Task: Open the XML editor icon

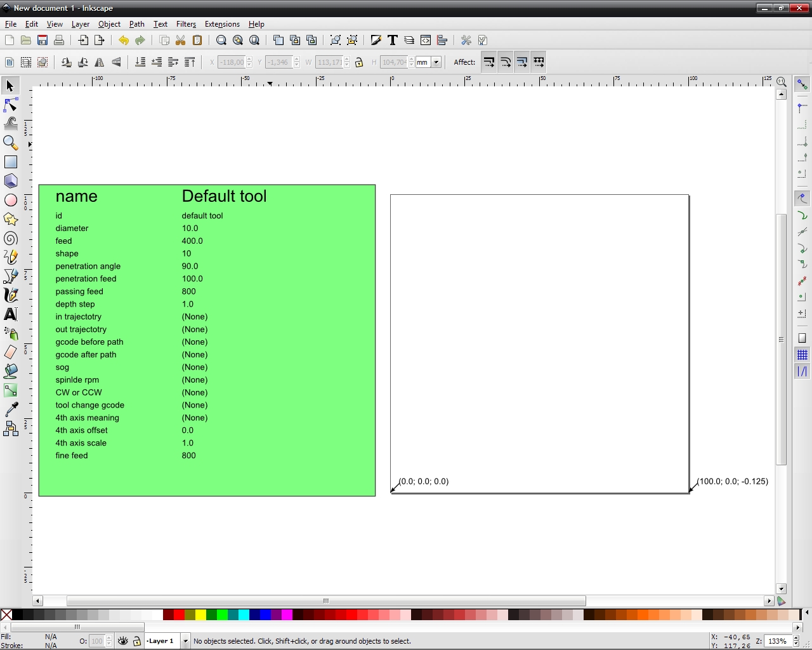Action: 426,40
